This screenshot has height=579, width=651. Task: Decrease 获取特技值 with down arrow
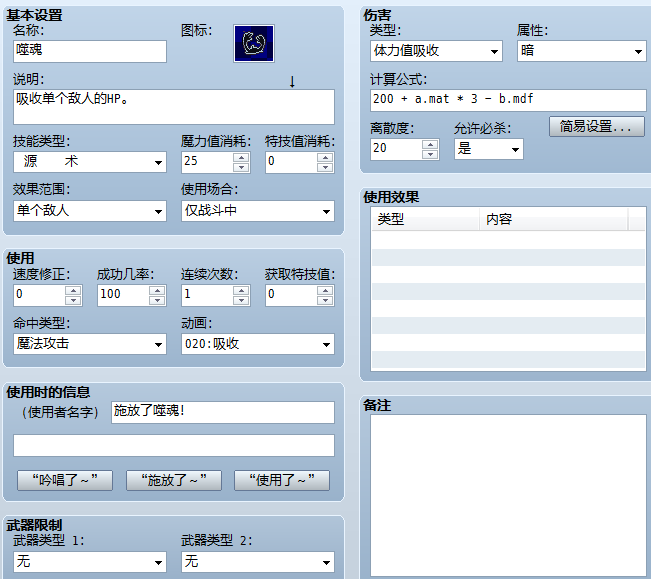point(325,300)
